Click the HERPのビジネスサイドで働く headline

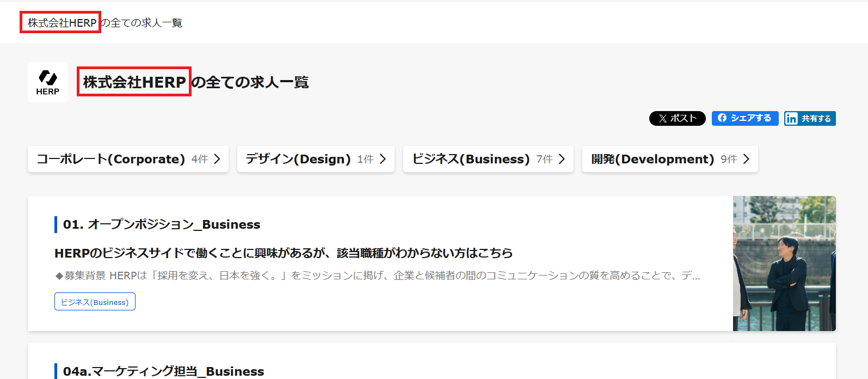tap(284, 253)
